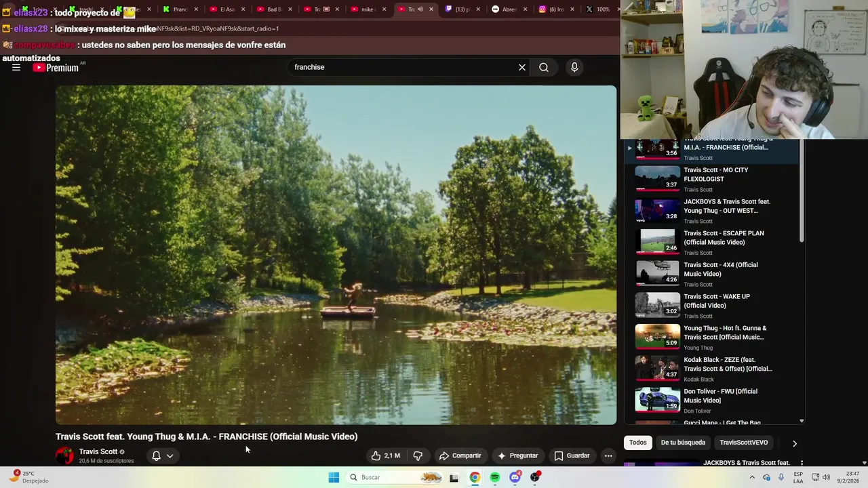Select the 'De tu búsqueda' chip
The height and width of the screenshot is (488, 868).
pos(683,443)
